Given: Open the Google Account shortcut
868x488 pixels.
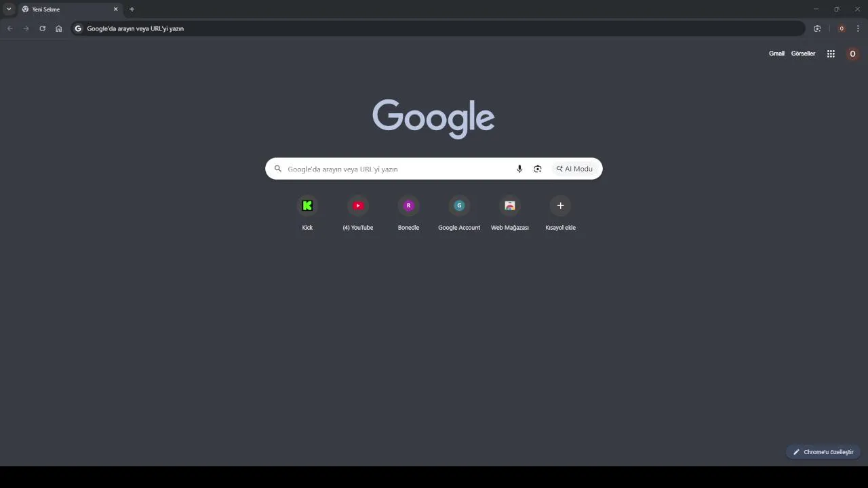Looking at the screenshot, I should (459, 213).
